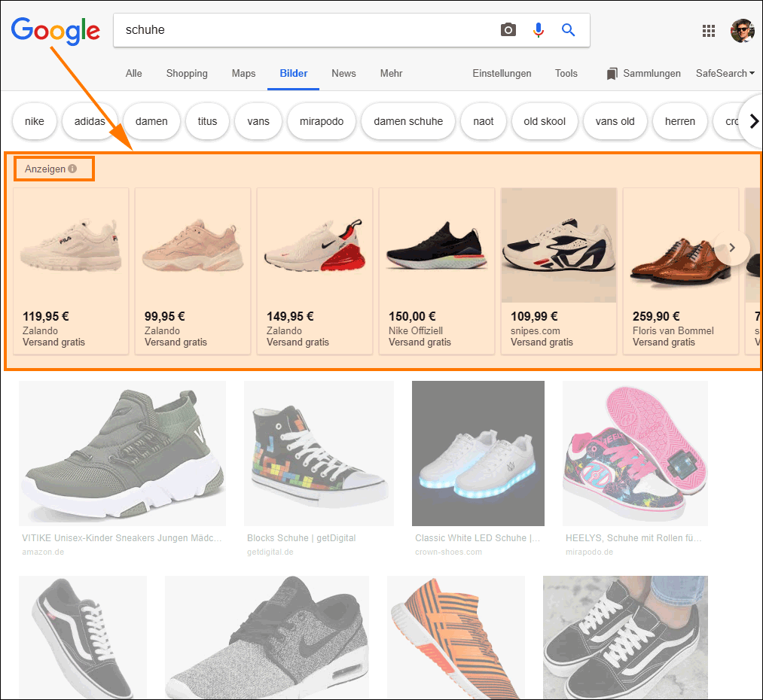This screenshot has height=700, width=763.
Task: Switch to the Shopping tab
Action: [x=187, y=74]
